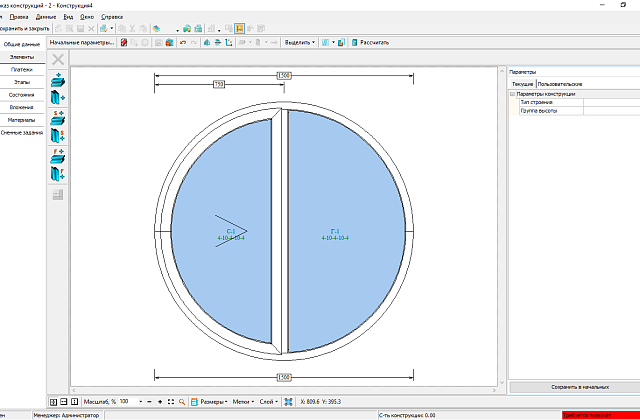Click the horizontal impost add icon at top of left toolbar

click(x=58, y=80)
